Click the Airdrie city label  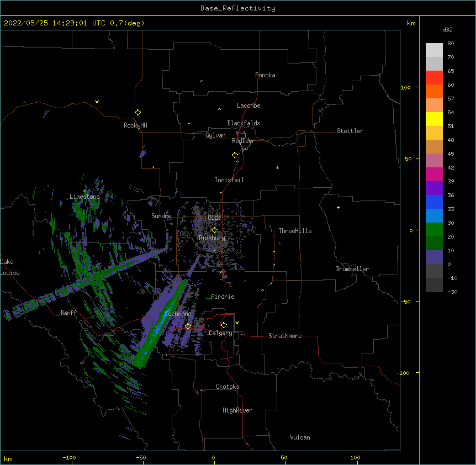tap(223, 297)
